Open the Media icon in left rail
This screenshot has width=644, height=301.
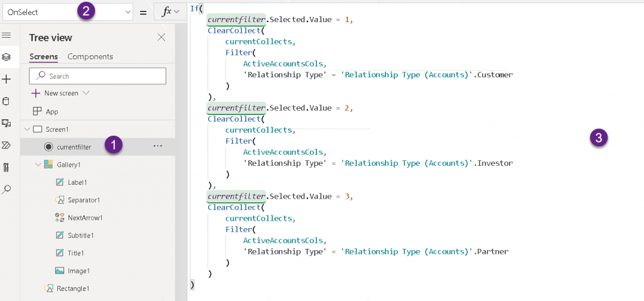coord(6,123)
